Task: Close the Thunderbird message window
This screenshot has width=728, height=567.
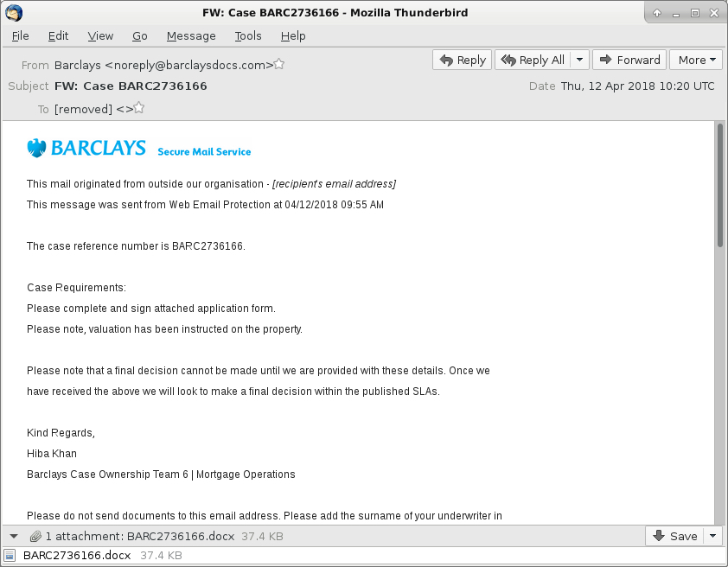Action: tap(714, 13)
